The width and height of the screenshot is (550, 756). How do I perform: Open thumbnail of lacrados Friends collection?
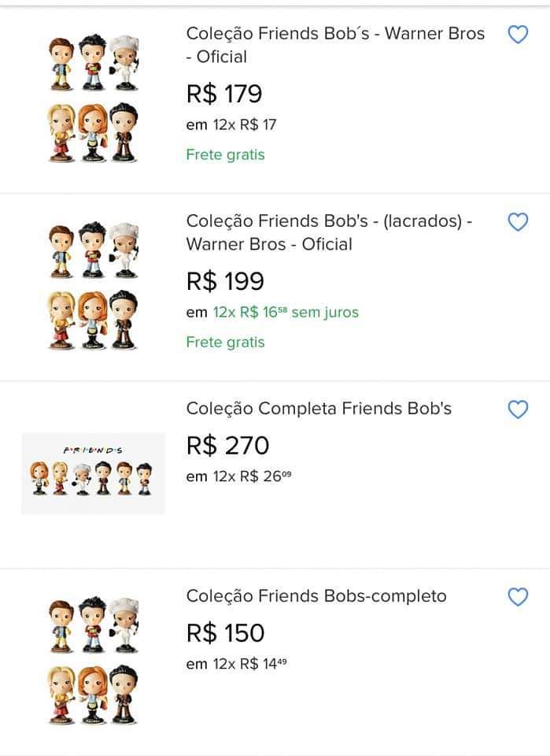[93, 285]
